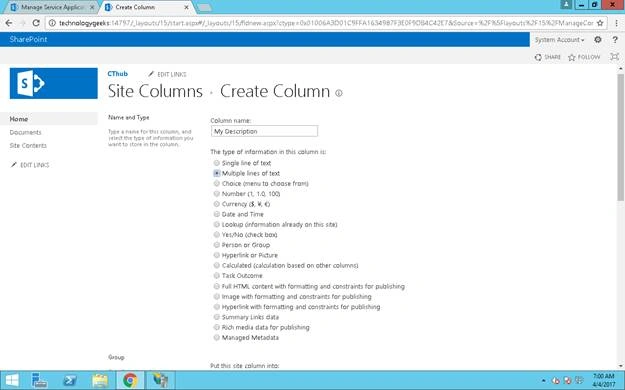Select Hyperlink with formatting publishing type
625x390 pixels.
[x=216, y=307]
